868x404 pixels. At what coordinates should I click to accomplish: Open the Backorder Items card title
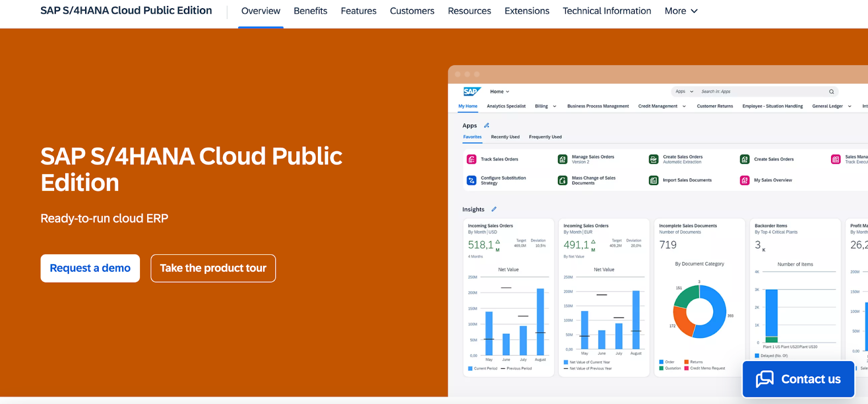[771, 226]
